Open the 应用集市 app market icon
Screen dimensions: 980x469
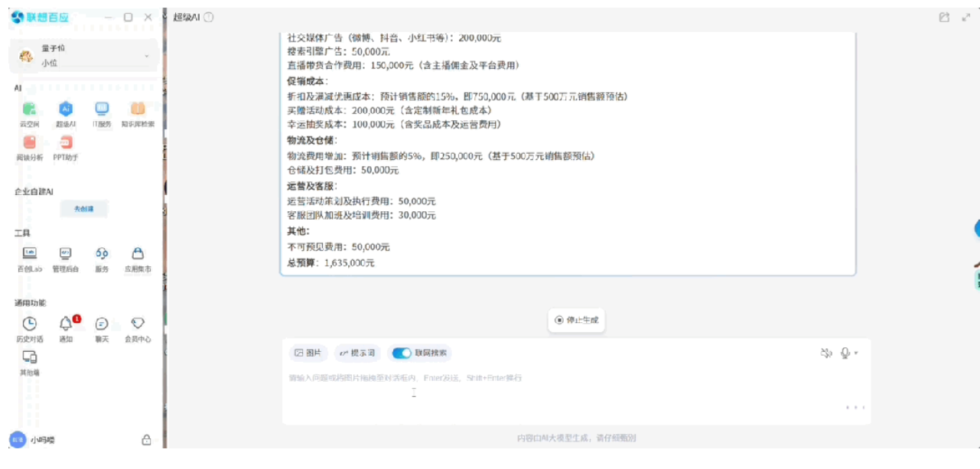138,254
